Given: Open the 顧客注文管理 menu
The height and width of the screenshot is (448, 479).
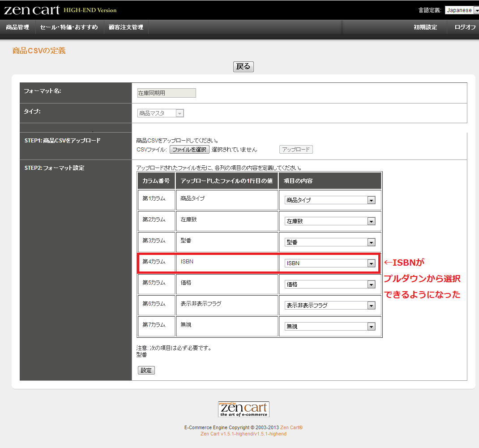Looking at the screenshot, I should pyautogui.click(x=126, y=27).
